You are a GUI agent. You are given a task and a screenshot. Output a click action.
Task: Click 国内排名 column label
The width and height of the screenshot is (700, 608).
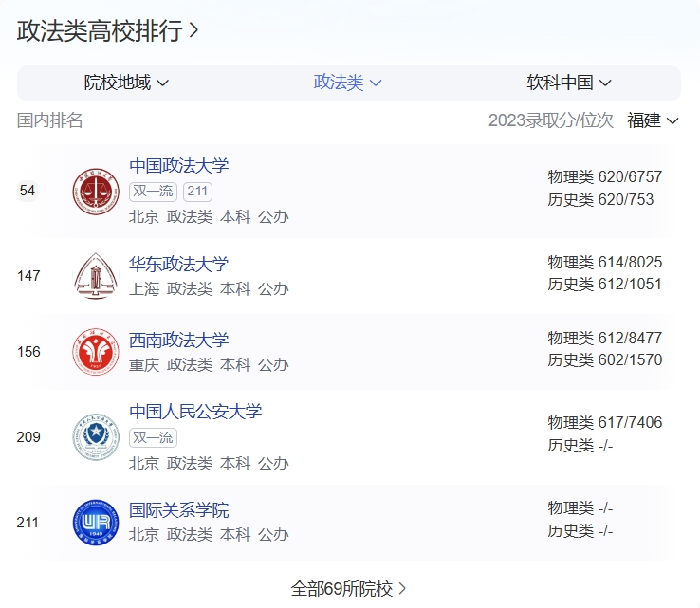pyautogui.click(x=49, y=120)
